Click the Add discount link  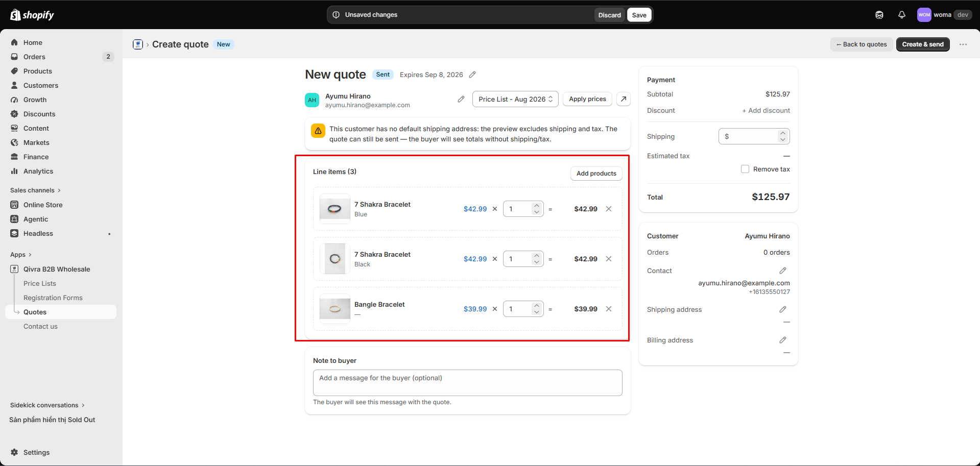[766, 110]
